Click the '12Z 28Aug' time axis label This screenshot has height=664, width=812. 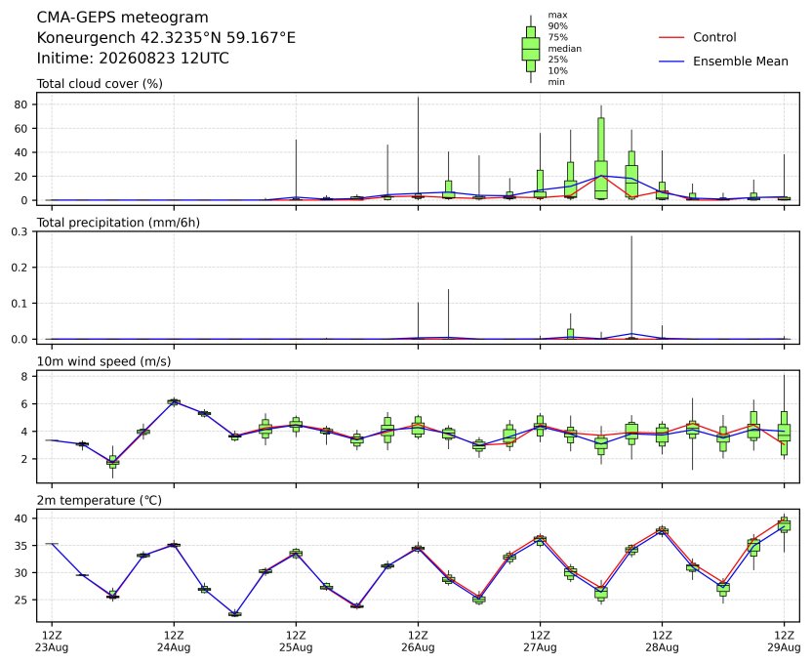(x=662, y=642)
